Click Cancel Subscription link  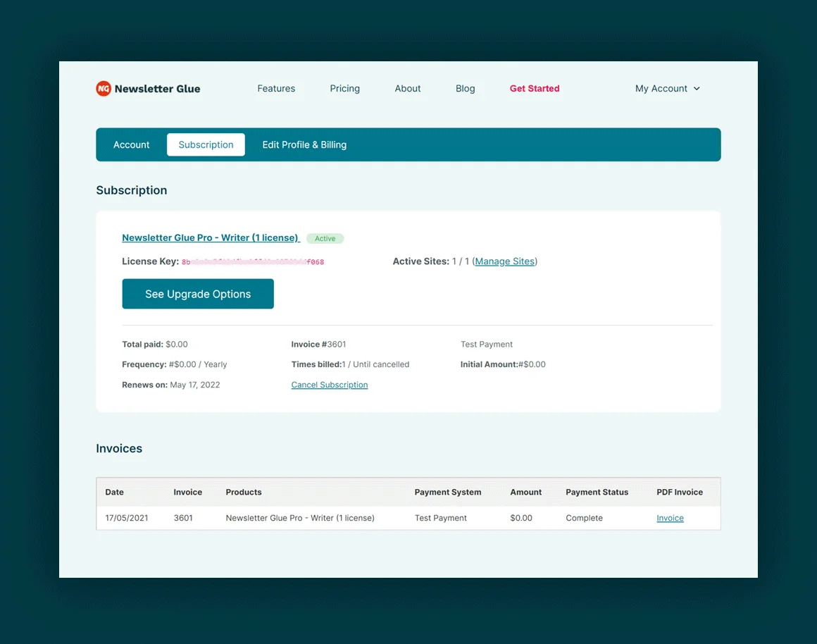point(330,385)
